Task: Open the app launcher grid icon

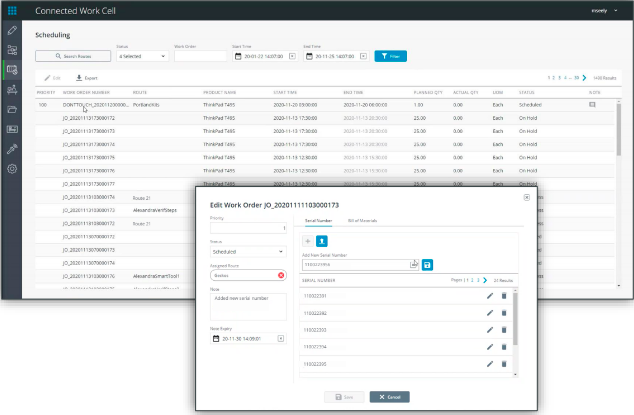Action: tap(12, 10)
